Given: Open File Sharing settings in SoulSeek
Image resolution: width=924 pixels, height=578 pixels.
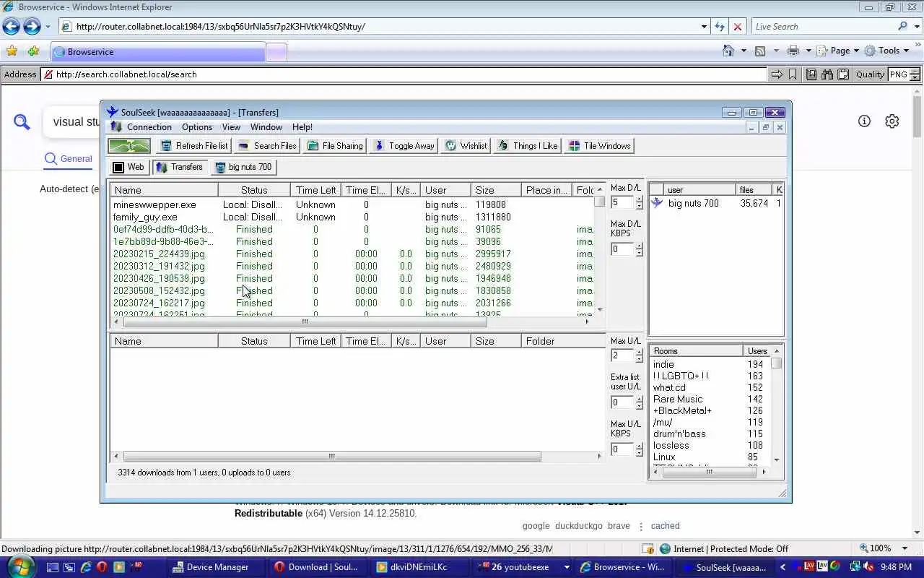Looking at the screenshot, I should tap(335, 146).
